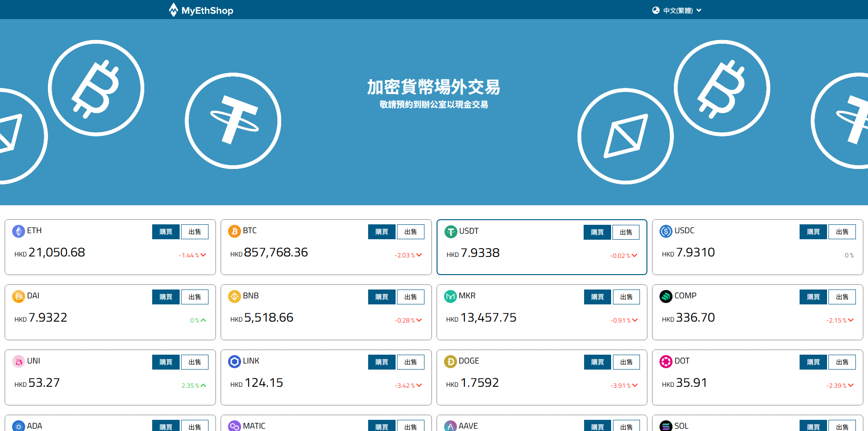Screen dimensions: 868x431
Task: Click the Dogecoin DOGE icon
Action: click(451, 362)
